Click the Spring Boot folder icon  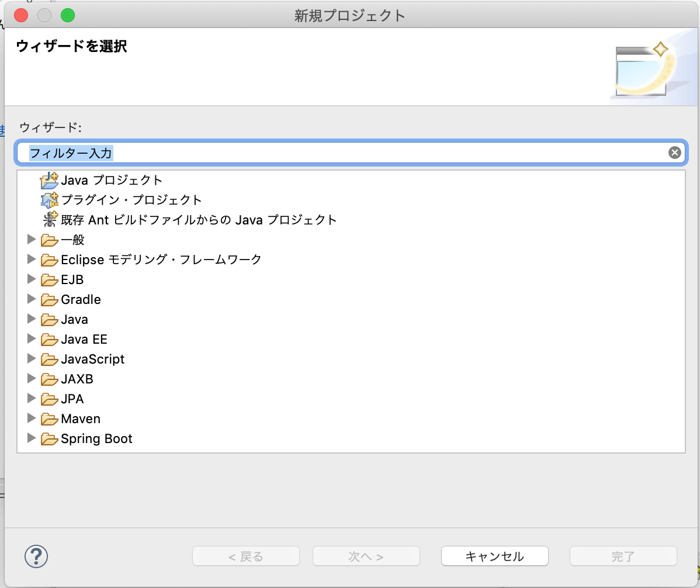tap(49, 439)
